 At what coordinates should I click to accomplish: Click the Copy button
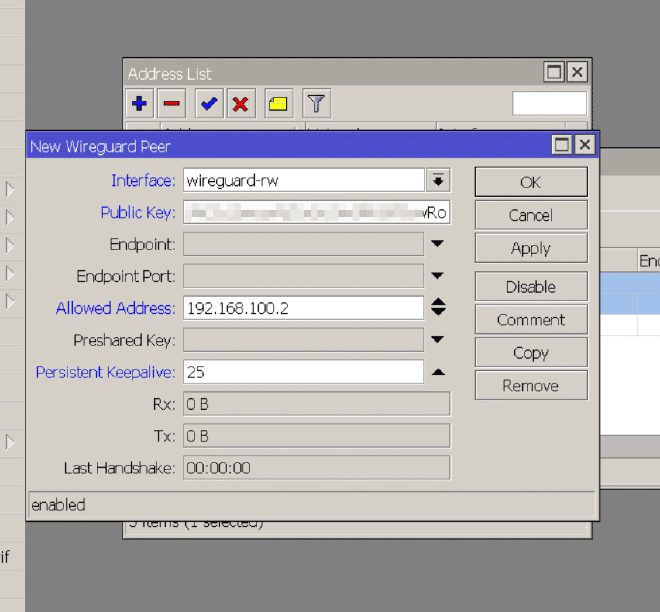coord(531,352)
